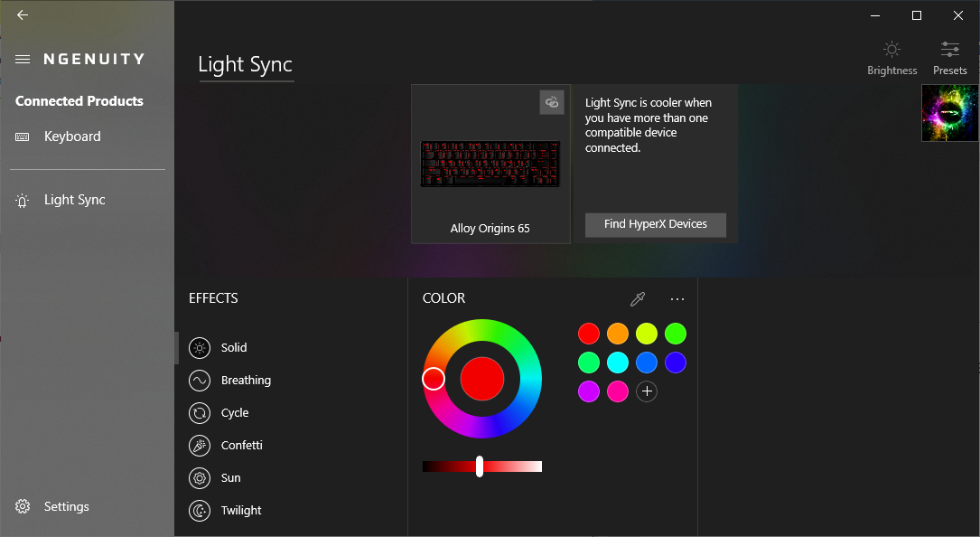Click the Solid effect label
980x537 pixels.
coord(234,348)
